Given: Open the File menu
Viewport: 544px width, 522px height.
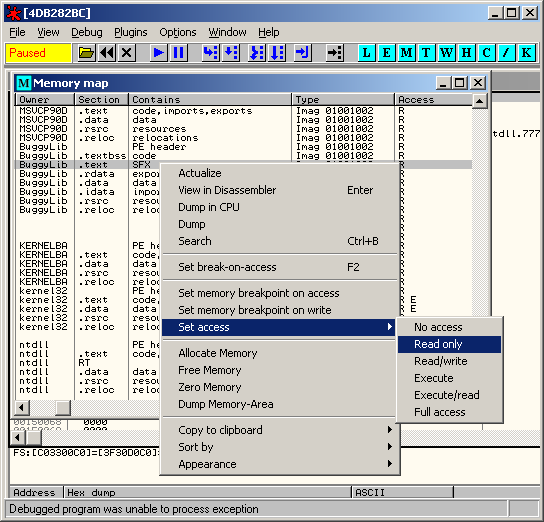Looking at the screenshot, I should (x=17, y=32).
